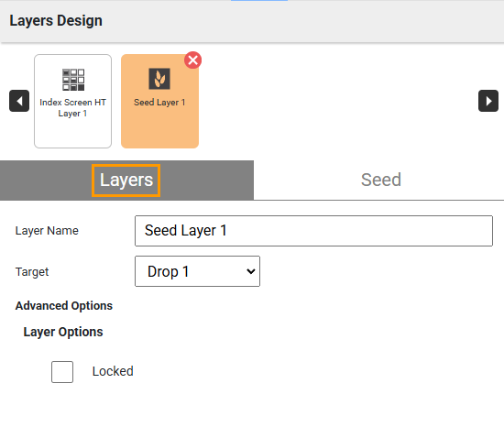Click the Index Screen HT grid icon
The image size is (504, 427).
[73, 80]
